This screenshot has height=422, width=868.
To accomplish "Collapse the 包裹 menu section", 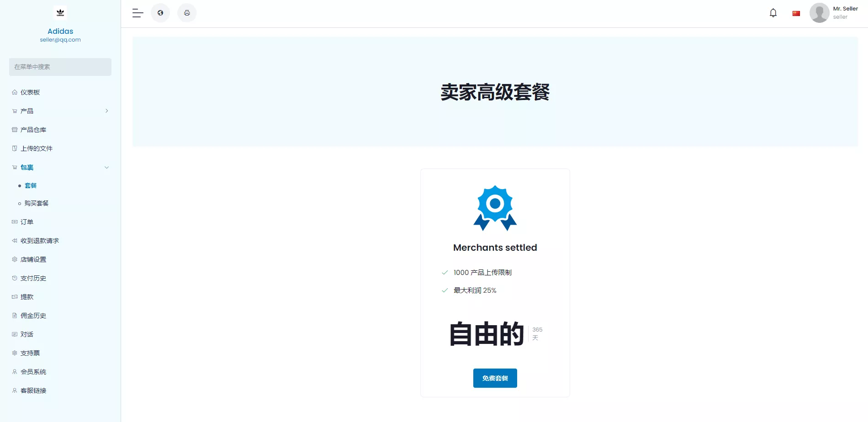I will coord(106,167).
